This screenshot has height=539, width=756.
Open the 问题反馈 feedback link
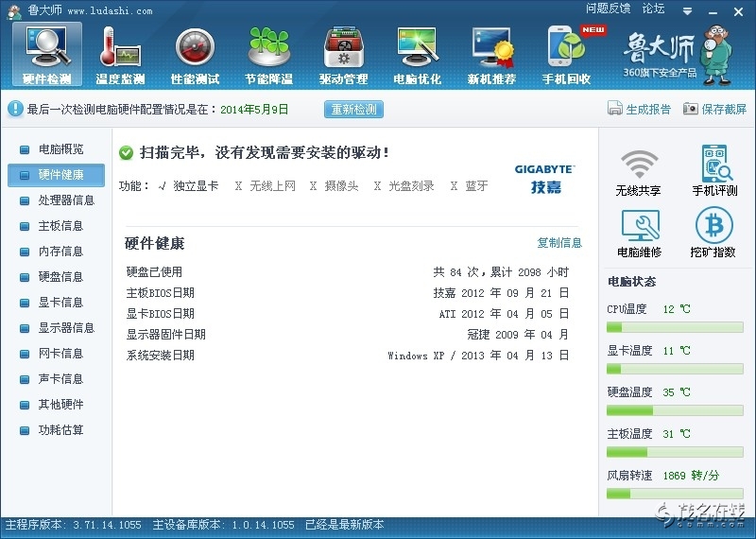click(x=608, y=9)
